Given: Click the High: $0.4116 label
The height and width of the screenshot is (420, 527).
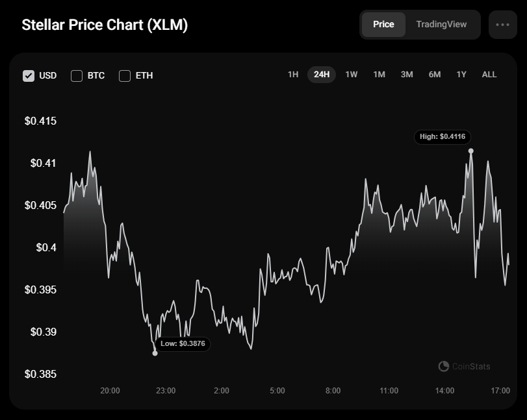Looking at the screenshot, I should (443, 136).
